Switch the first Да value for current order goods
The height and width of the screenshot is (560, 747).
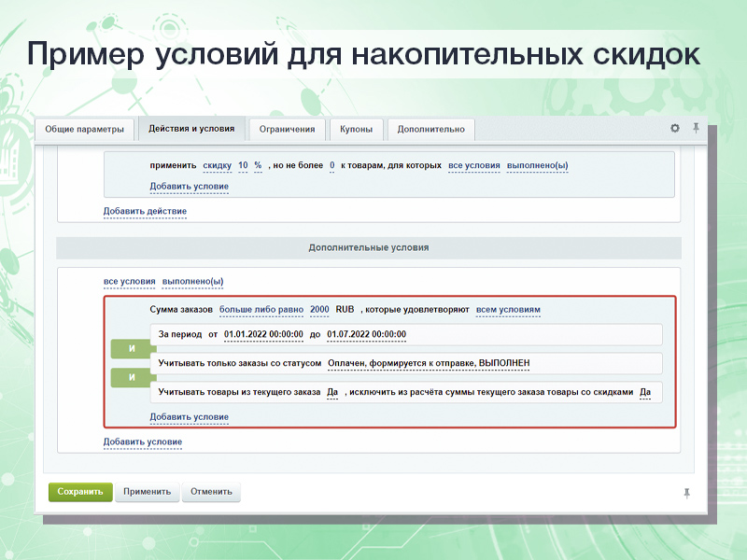(x=331, y=392)
